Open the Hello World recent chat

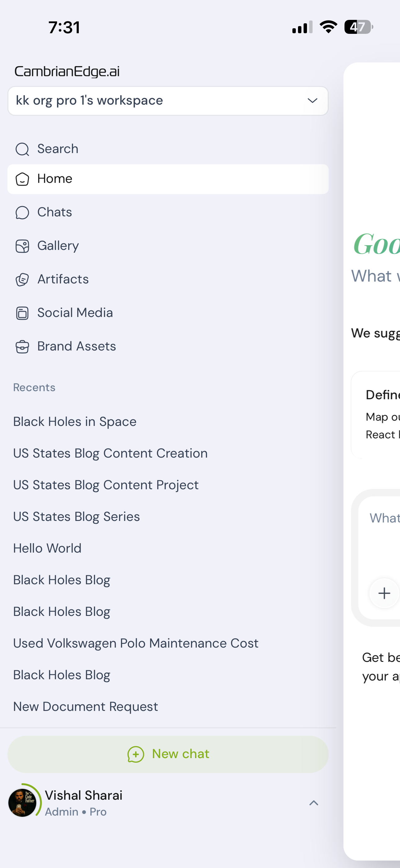[47, 548]
